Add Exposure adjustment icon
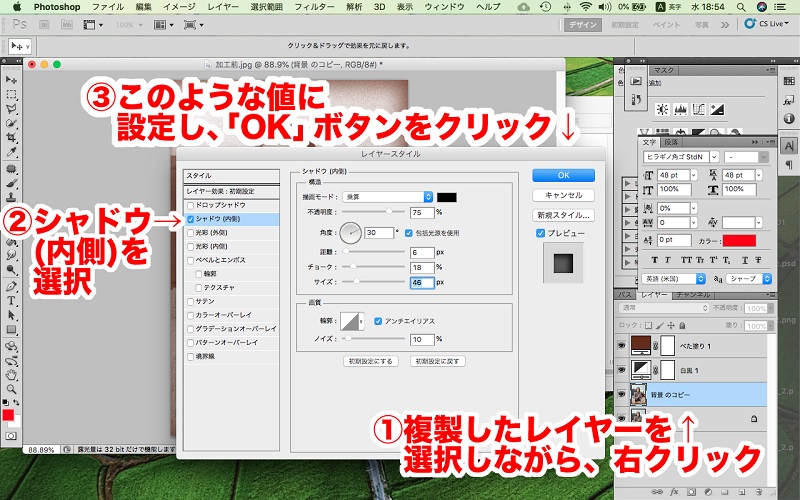800x500 pixels. [x=717, y=109]
